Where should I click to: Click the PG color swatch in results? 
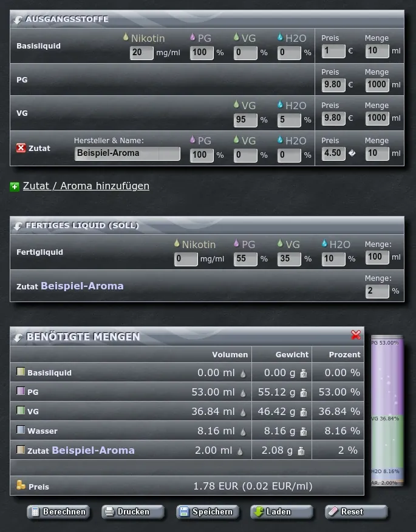point(21,392)
